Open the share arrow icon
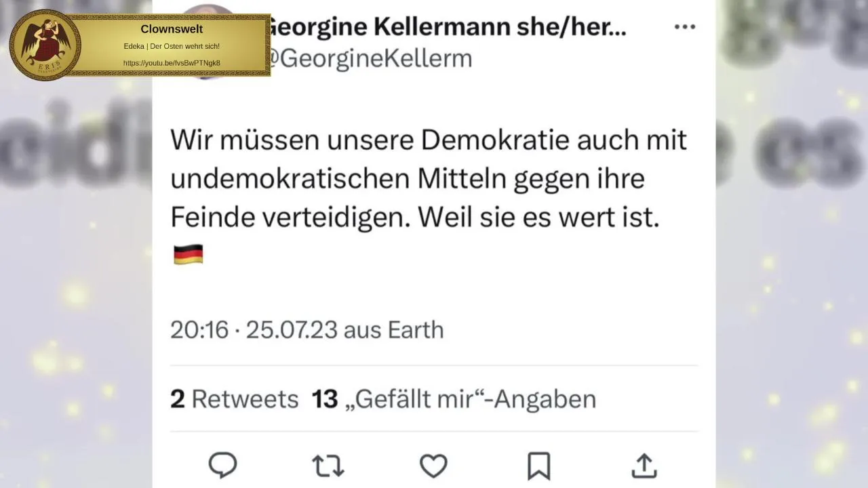Viewport: 868px width, 488px height. click(x=644, y=466)
